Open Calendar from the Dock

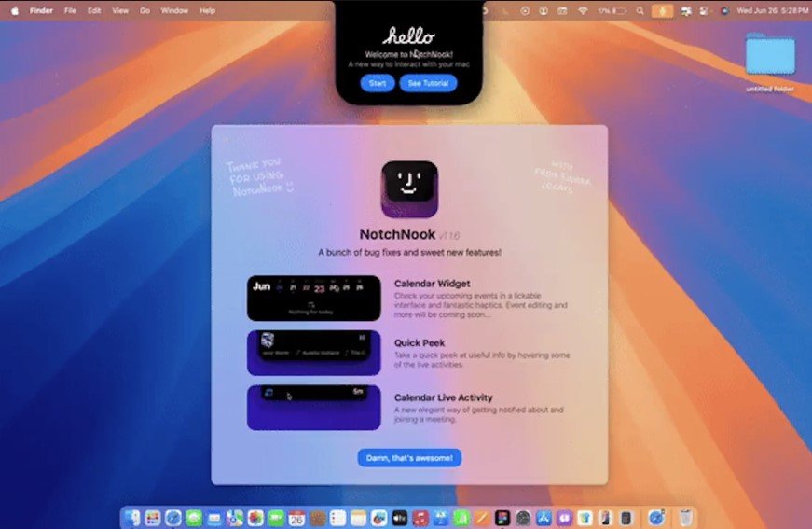(x=296, y=518)
